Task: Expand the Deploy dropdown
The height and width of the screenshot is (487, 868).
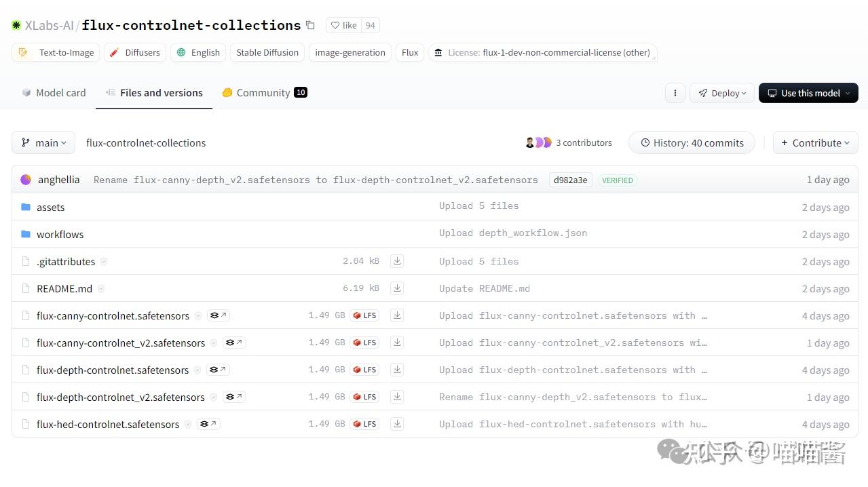Action: coord(721,93)
